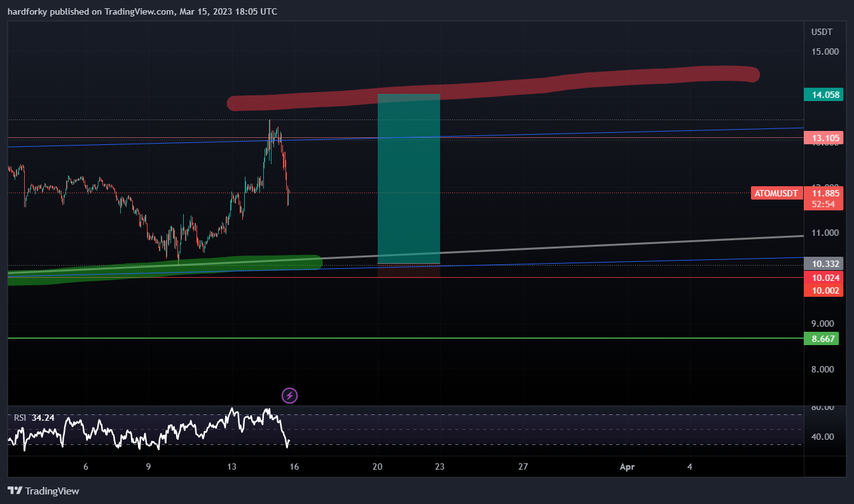Click the 13 date axis label

[232, 467]
